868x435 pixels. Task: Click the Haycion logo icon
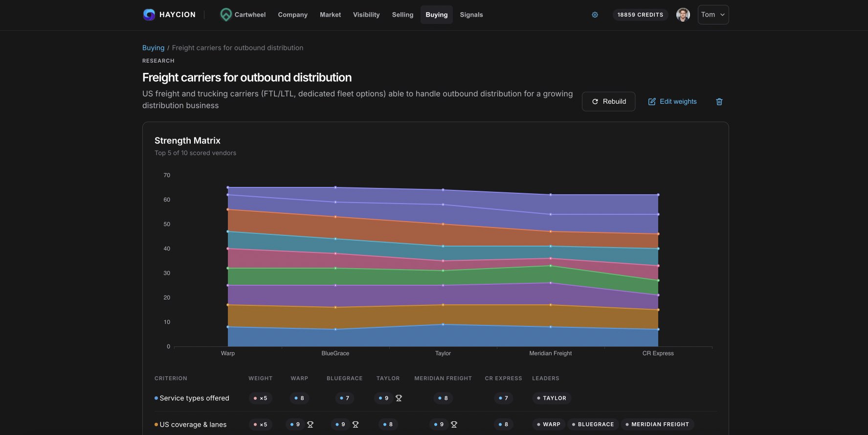tap(149, 15)
